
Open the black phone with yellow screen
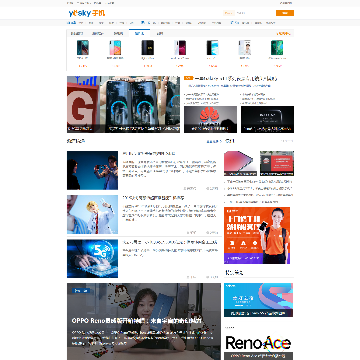(x=147, y=48)
